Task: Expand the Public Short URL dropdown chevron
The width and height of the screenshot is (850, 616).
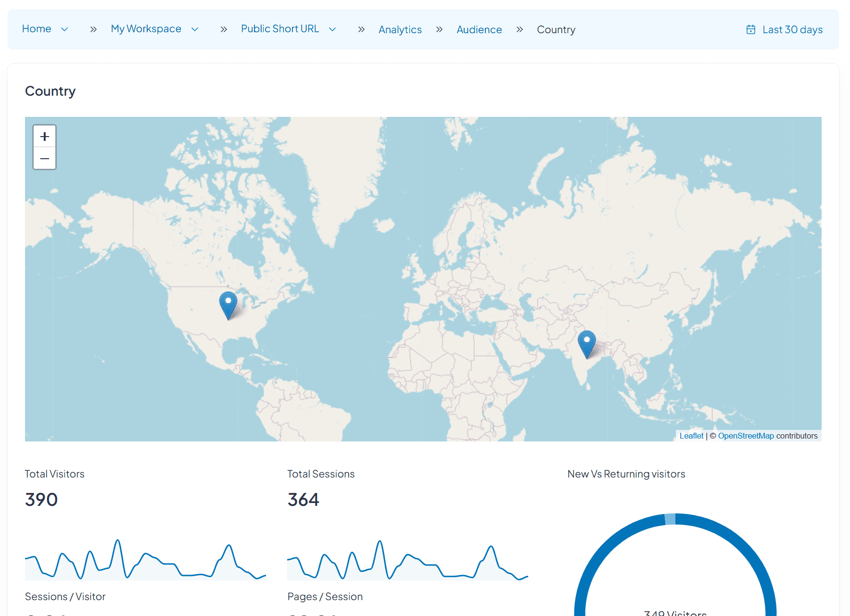Action: pyautogui.click(x=332, y=29)
